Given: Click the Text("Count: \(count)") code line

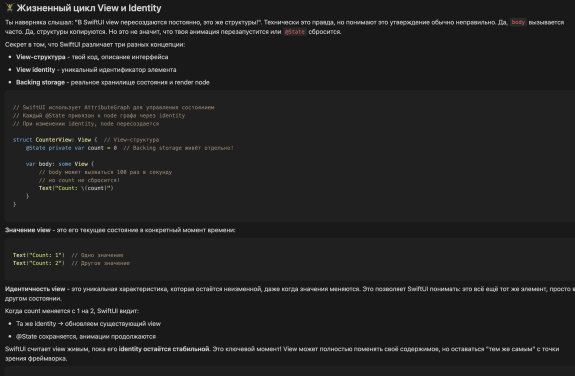Looking at the screenshot, I should point(76,188).
